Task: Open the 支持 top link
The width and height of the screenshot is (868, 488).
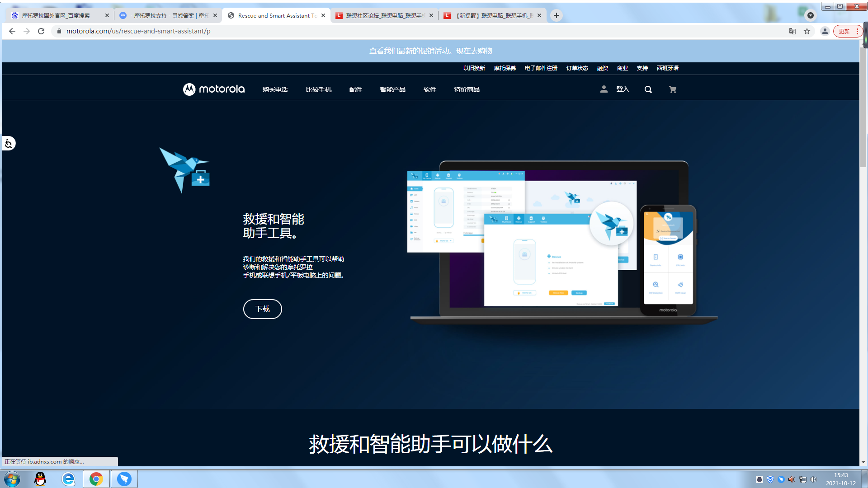Action: click(x=642, y=68)
